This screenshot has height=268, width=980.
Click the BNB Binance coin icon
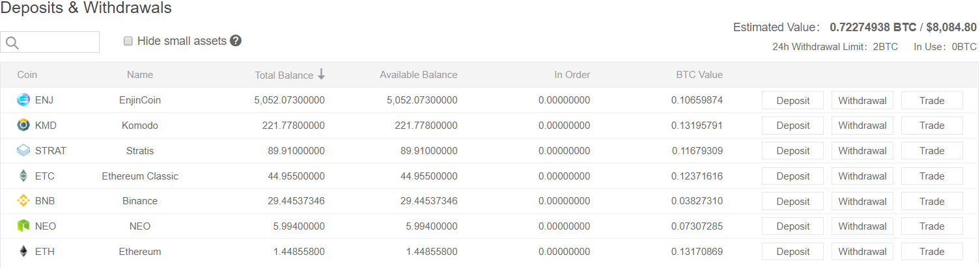(23, 201)
